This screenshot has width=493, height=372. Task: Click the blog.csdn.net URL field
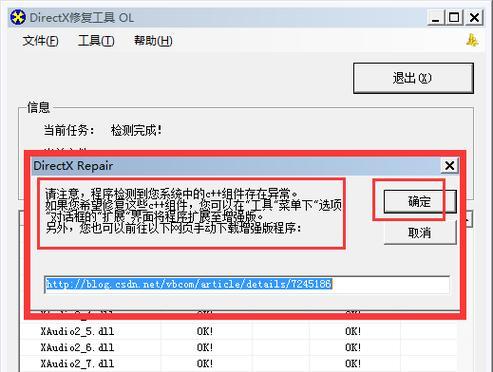[x=247, y=284]
